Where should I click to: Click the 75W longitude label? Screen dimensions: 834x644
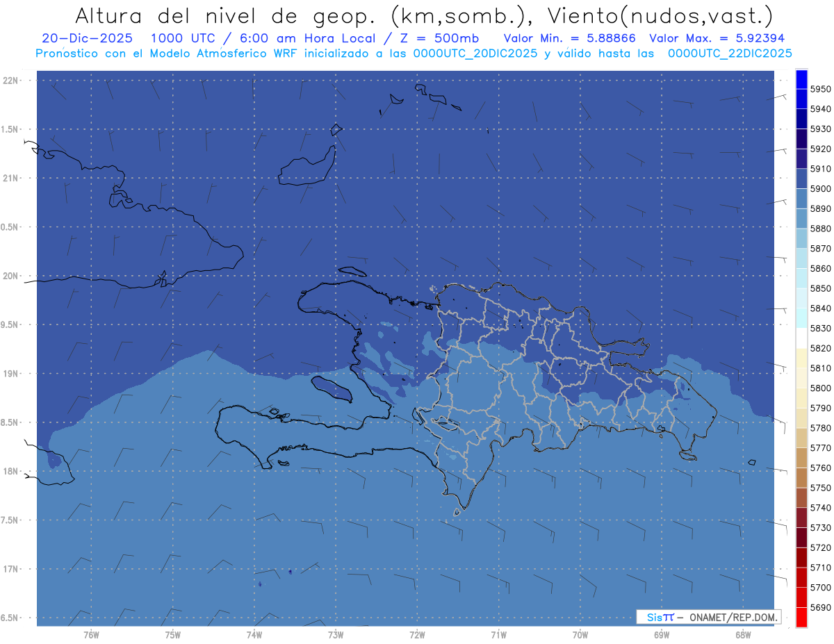173,634
